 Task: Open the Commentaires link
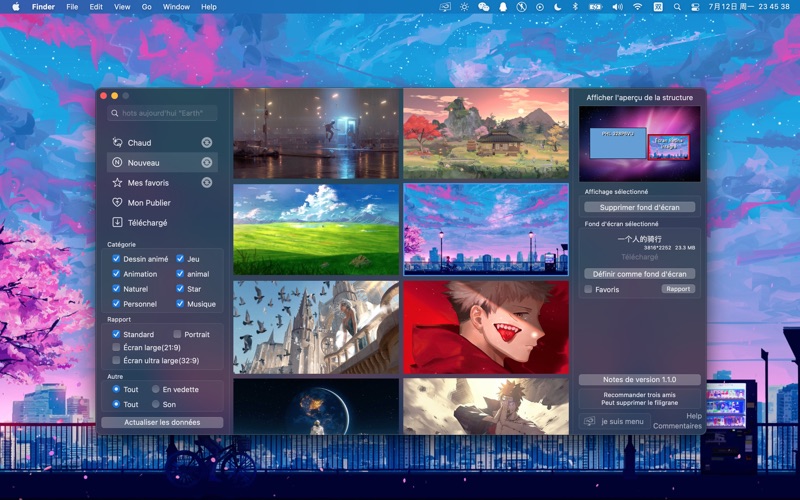click(677, 426)
